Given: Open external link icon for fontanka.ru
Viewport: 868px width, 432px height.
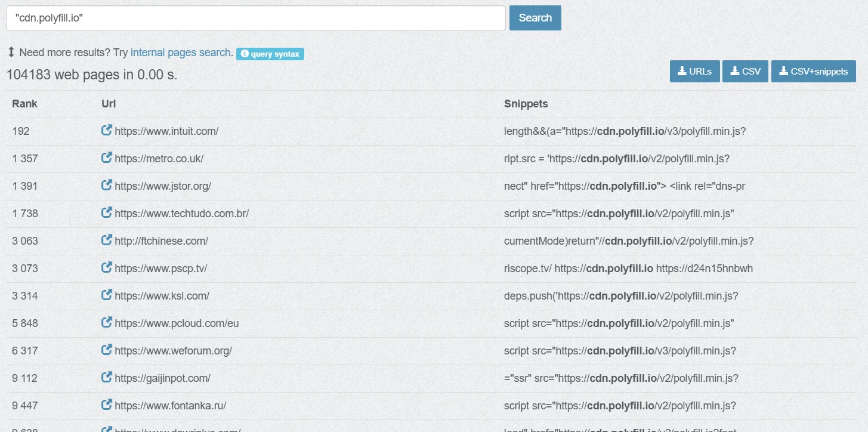Looking at the screenshot, I should [x=107, y=405].
